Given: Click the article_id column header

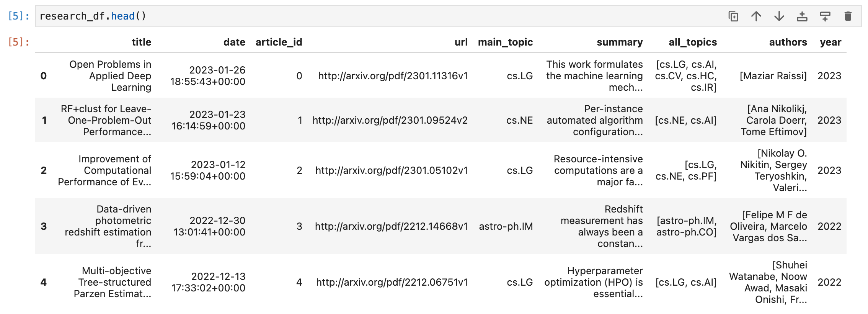Looking at the screenshot, I should pos(279,42).
